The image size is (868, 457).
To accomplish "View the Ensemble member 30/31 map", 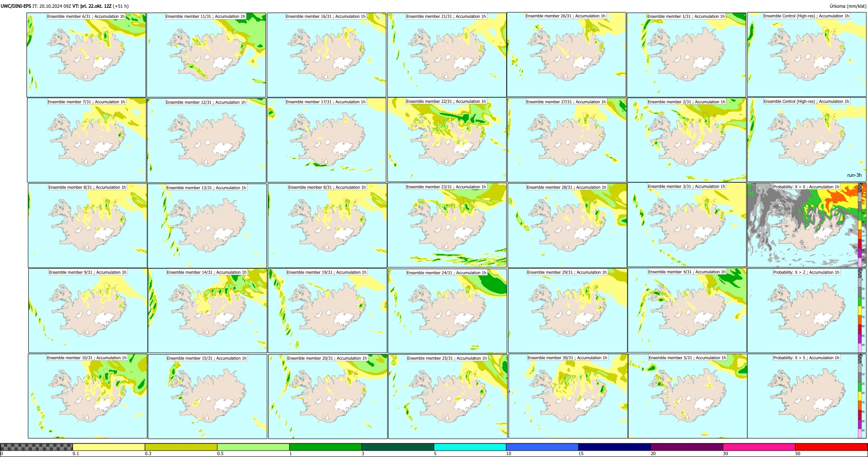I will (x=568, y=396).
